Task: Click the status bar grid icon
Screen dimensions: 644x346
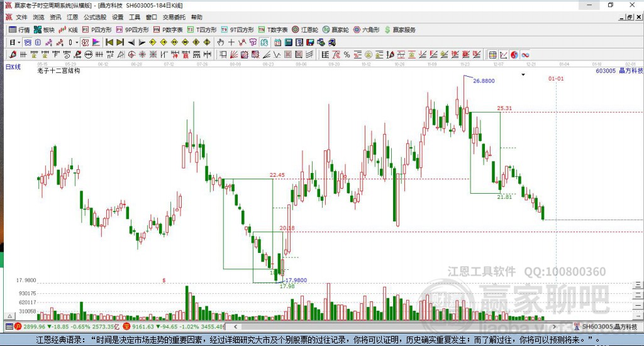Action: 9,326
